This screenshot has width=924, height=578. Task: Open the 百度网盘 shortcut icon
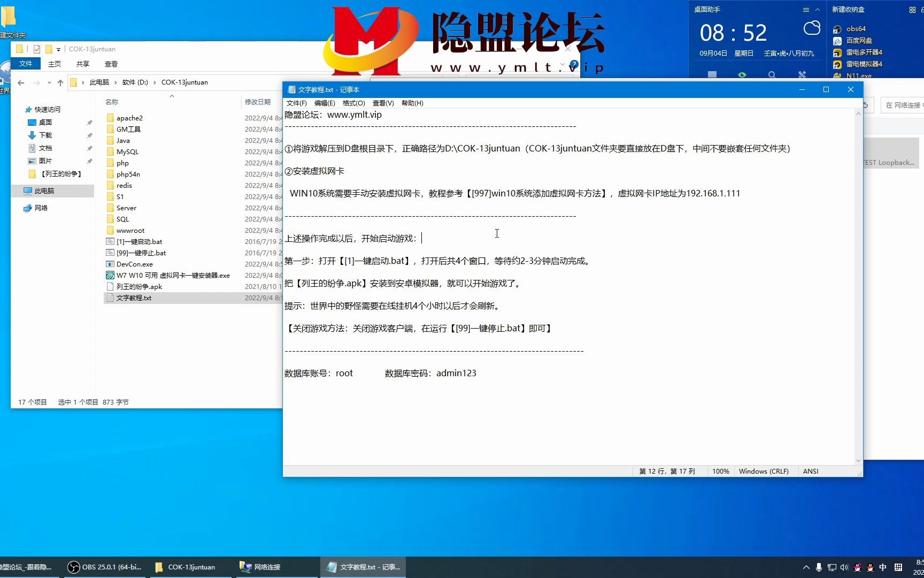click(x=837, y=41)
